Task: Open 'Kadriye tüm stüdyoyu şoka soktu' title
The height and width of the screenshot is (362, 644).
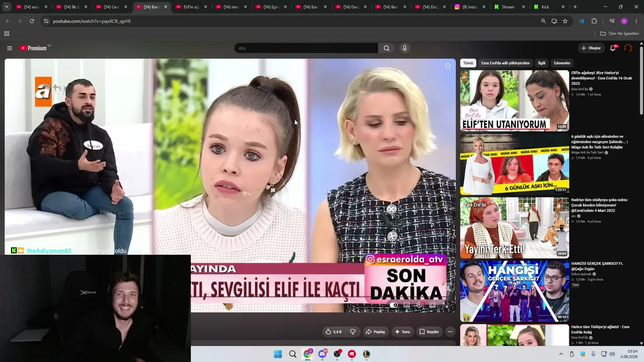Action: pos(600,205)
